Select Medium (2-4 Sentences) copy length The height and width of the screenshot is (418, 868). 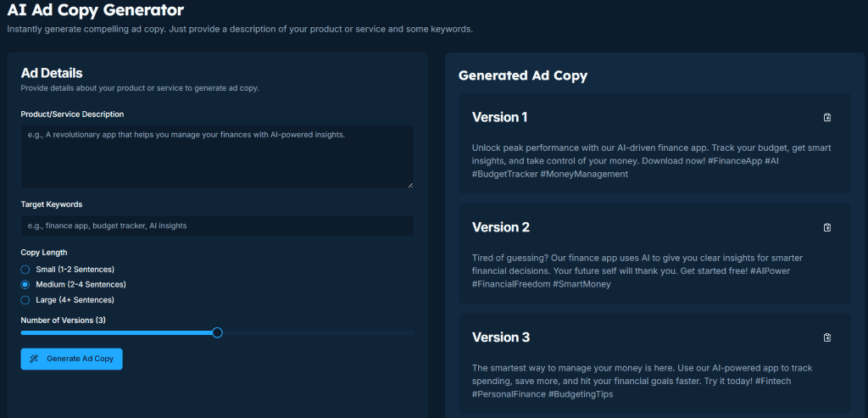pyautogui.click(x=25, y=284)
